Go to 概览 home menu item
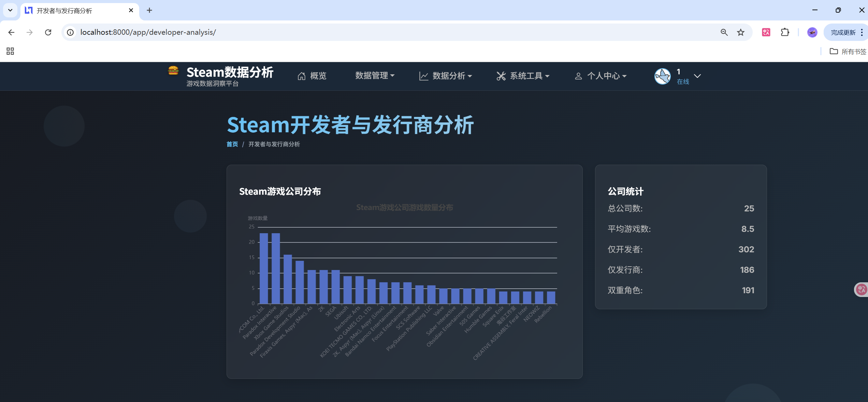This screenshot has width=868, height=402. [312, 76]
